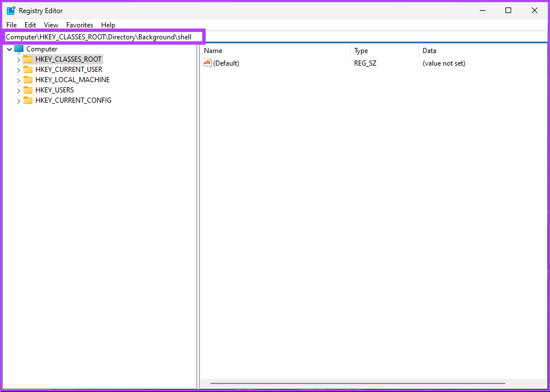Click the HKEY_CLASSES_ROOT folder icon
Screen dimensions: 550x392
coord(28,59)
